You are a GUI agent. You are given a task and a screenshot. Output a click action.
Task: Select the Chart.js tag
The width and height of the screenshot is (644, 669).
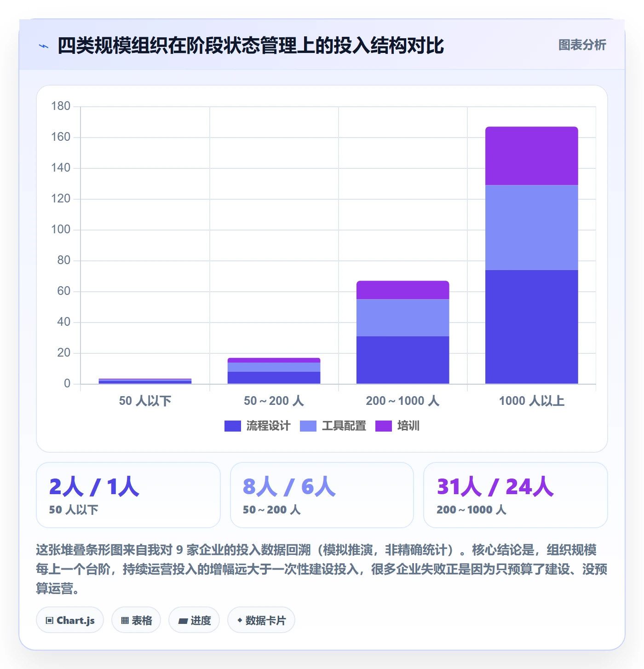70,620
